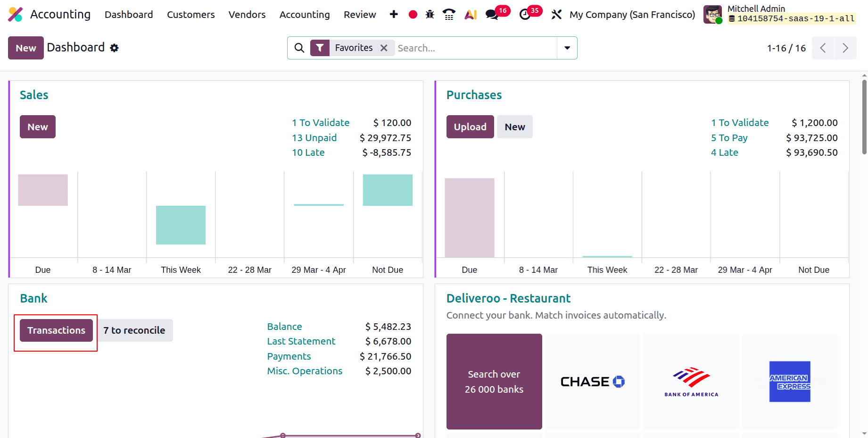
Task: Open the Accounting menu
Action: click(304, 14)
